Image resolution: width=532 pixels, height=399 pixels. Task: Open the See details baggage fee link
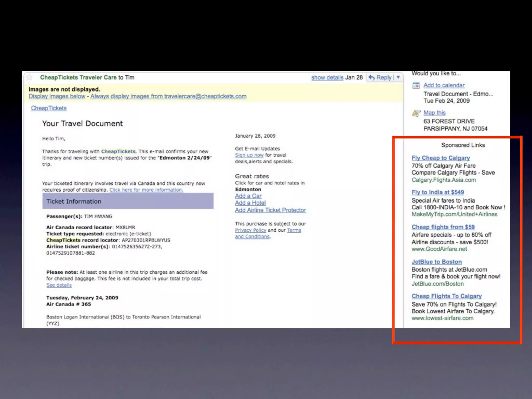tap(59, 285)
